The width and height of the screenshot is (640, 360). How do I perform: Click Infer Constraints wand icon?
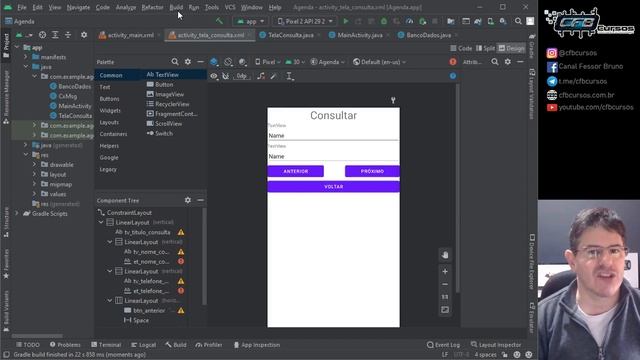point(273,76)
